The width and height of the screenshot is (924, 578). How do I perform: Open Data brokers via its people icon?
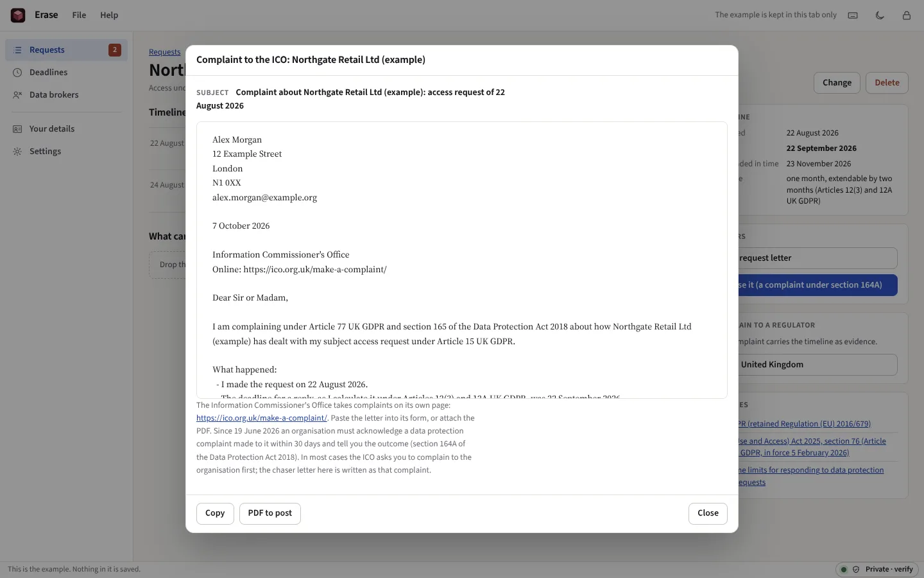pyautogui.click(x=18, y=95)
